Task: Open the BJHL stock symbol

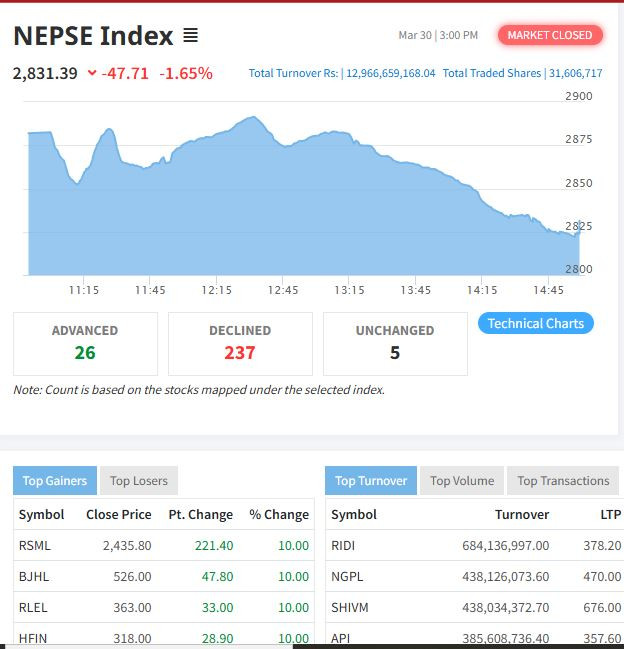Action: click(34, 576)
